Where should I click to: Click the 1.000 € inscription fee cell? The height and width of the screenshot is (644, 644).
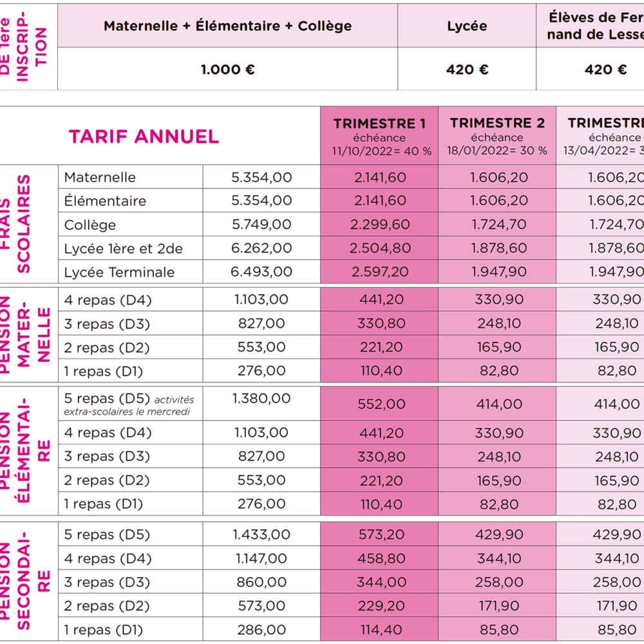click(x=227, y=70)
